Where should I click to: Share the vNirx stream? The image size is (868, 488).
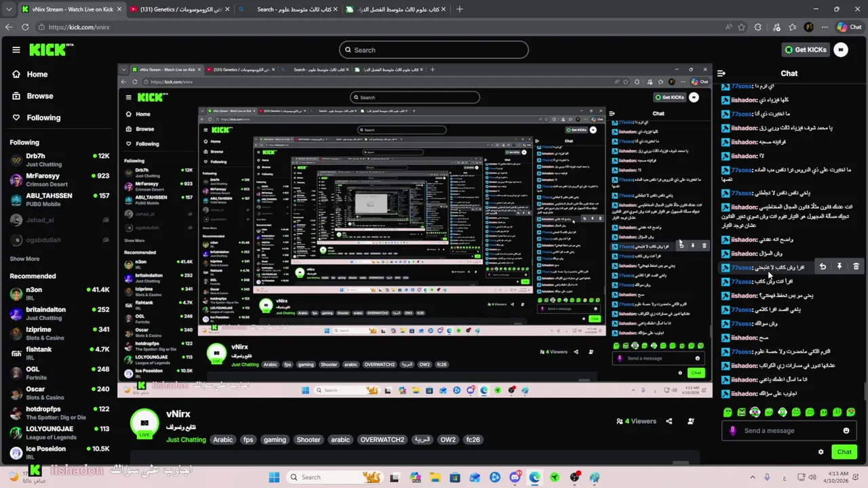pos(669,421)
